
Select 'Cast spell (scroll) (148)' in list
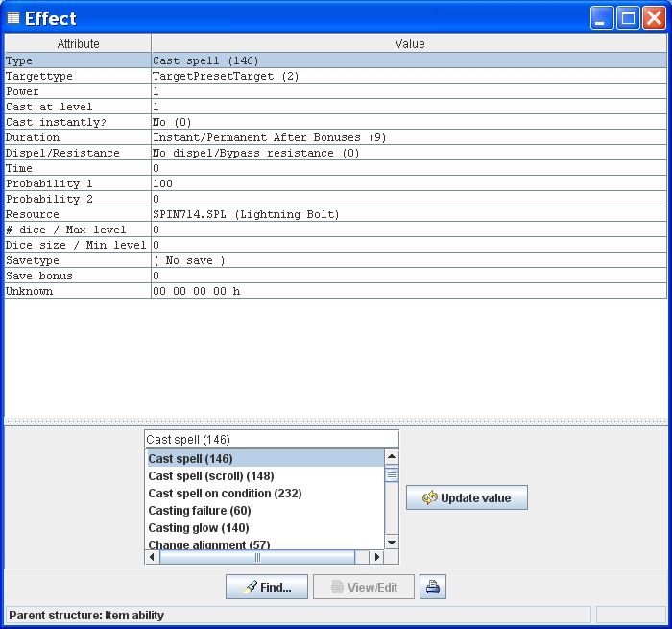click(210, 476)
